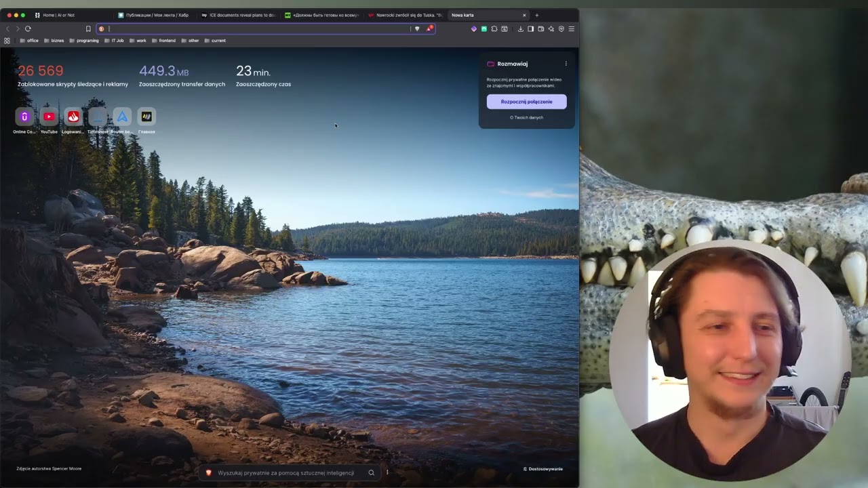Expand the frontend bookmarks folder
Viewport: 868px width, 488px height.
click(x=163, y=41)
